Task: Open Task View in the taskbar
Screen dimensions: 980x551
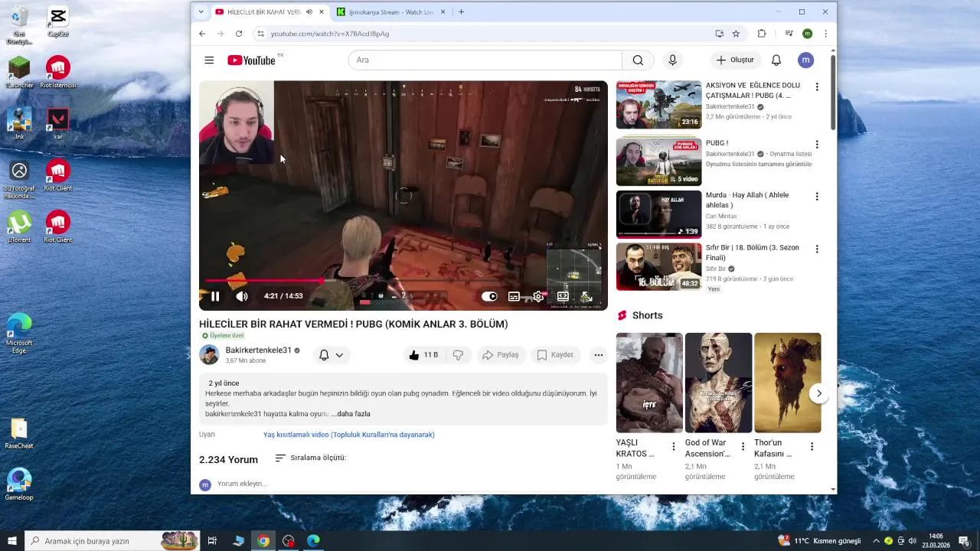Action: 212,541
